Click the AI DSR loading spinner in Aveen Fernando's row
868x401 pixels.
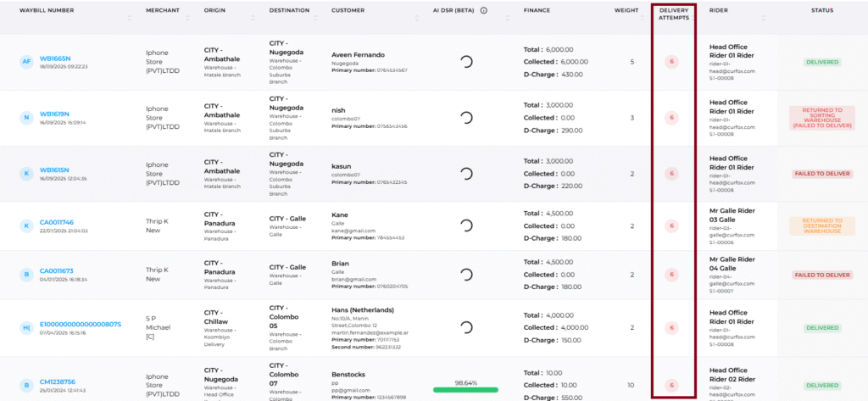(465, 62)
